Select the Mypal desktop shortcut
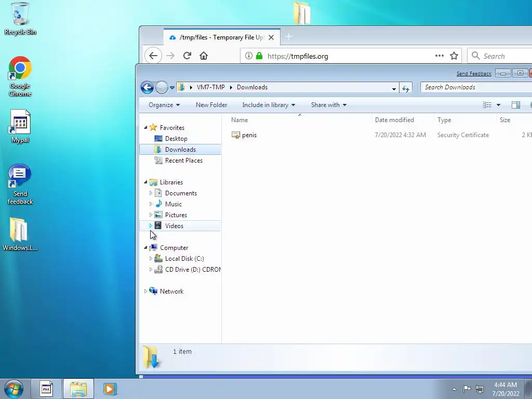This screenshot has width=532, height=399. [x=20, y=126]
